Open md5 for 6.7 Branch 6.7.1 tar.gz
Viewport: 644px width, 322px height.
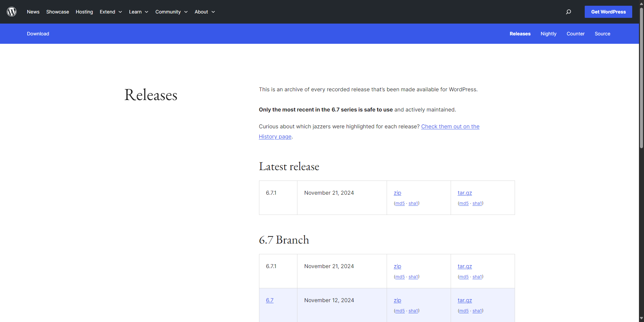(x=464, y=277)
